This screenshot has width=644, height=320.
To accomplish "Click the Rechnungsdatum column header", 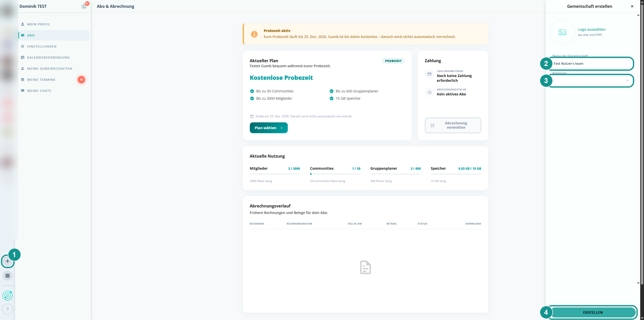I will [299, 224].
